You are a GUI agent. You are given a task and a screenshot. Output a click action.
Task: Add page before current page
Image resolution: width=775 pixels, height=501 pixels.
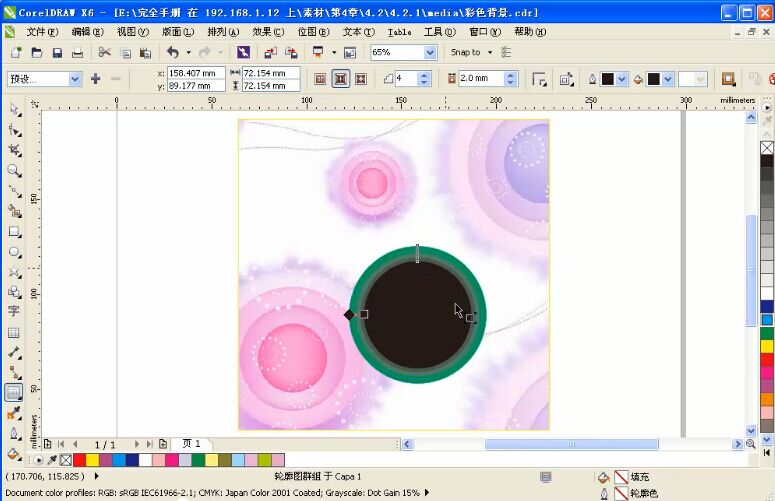point(48,444)
